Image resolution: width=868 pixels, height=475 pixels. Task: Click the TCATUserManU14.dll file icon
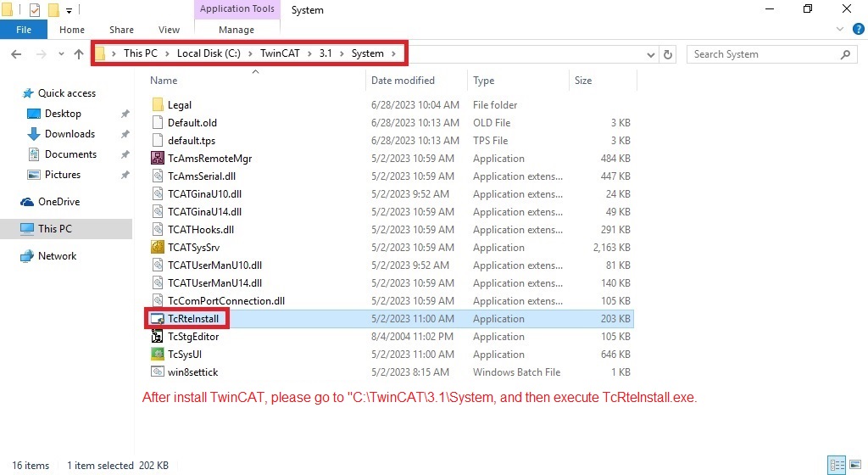point(158,283)
